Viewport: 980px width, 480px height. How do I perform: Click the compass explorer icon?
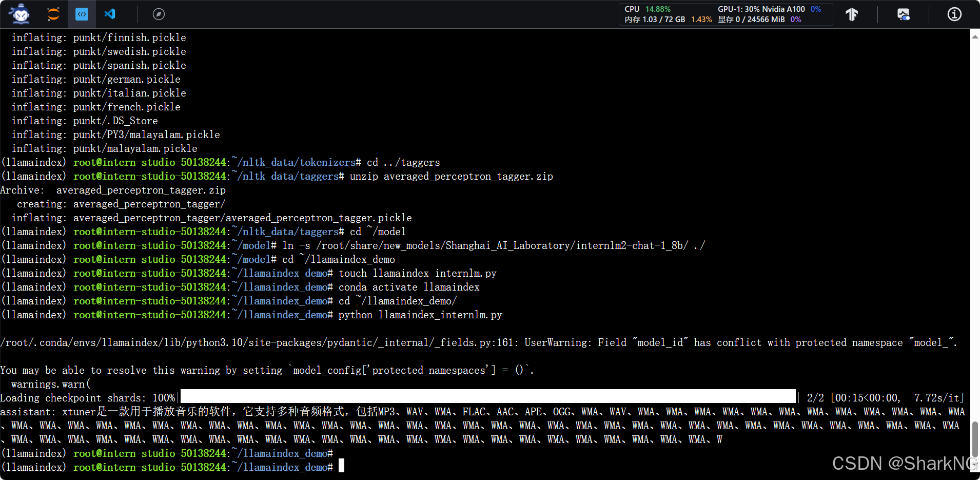pyautogui.click(x=159, y=14)
